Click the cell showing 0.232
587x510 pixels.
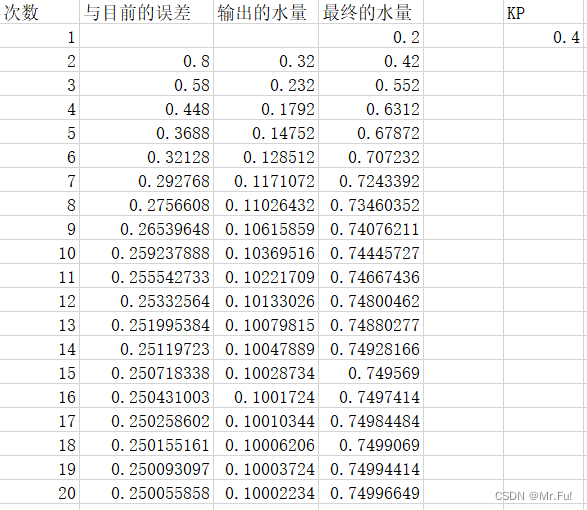(266, 84)
